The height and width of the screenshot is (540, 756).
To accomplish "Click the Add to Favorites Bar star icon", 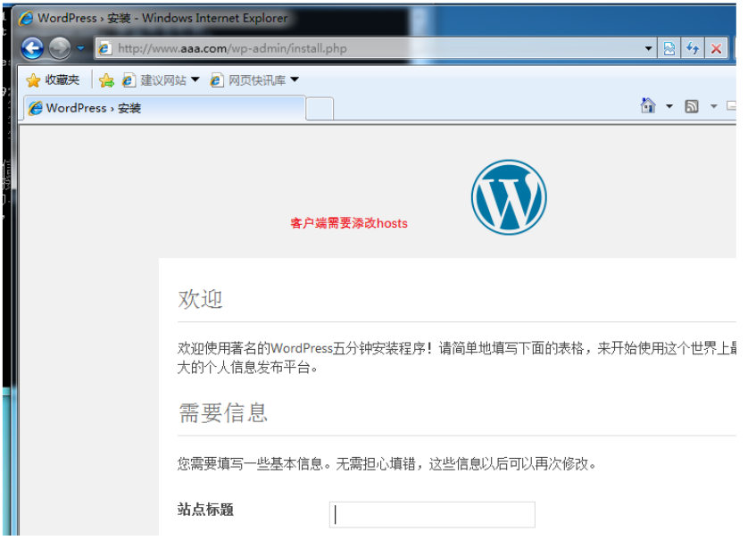I will 106,80.
